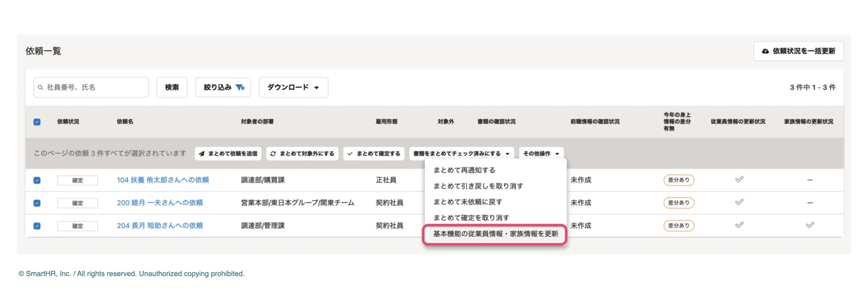The width and height of the screenshot is (868, 288).
Task: Click the refresh icon on まとめて対象外にする
Action: [273, 154]
